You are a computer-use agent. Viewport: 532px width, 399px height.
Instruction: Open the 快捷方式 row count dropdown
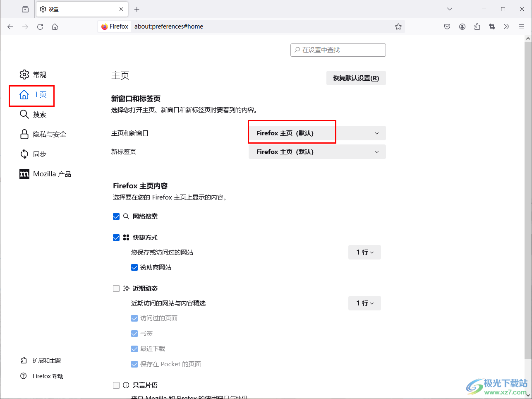coord(364,252)
